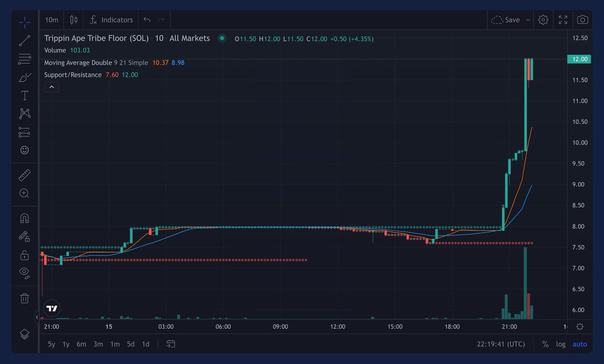The width and height of the screenshot is (604, 364).
Task: Open the go-to-date control
Action: coord(170,344)
